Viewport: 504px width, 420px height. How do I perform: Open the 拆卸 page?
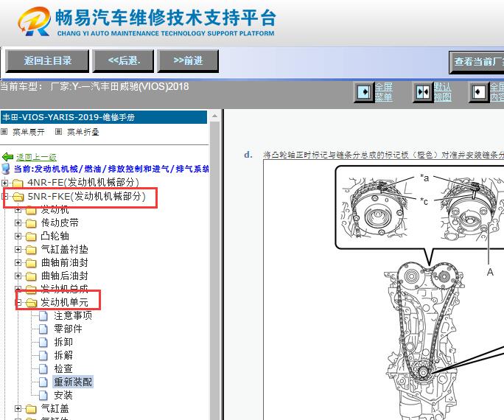[x=63, y=342]
